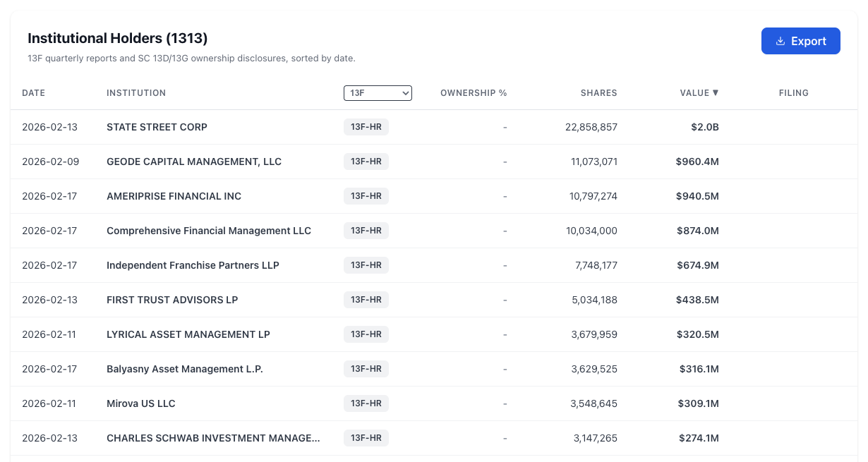Click 13F-HR badge in Lyrical Asset row
Image resolution: width=868 pixels, height=462 pixels.
(366, 334)
